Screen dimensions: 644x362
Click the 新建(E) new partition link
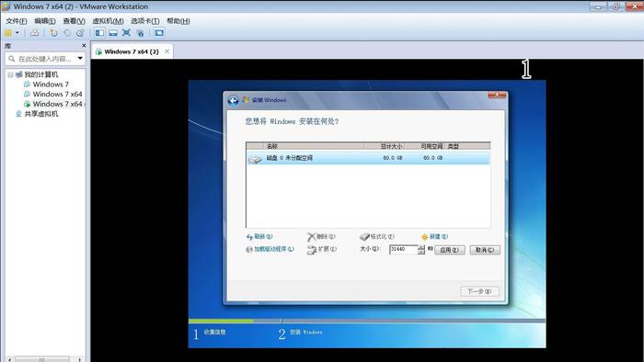[434, 236]
